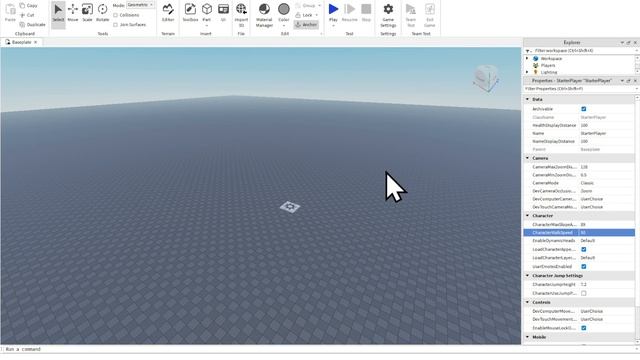Open the UI insert tool
Screen dimensions: 640x360
click(223, 12)
